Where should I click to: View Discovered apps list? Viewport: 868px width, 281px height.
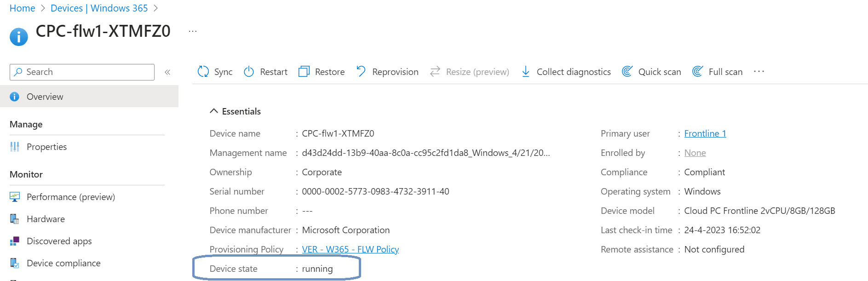point(59,241)
